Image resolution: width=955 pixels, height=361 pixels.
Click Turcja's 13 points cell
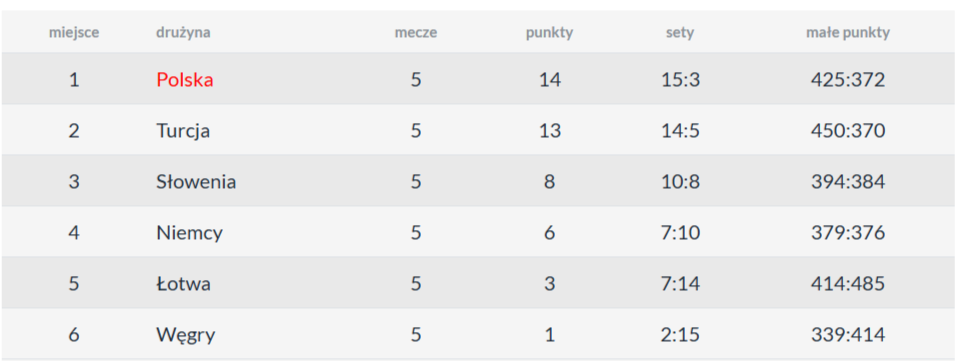coord(549,131)
